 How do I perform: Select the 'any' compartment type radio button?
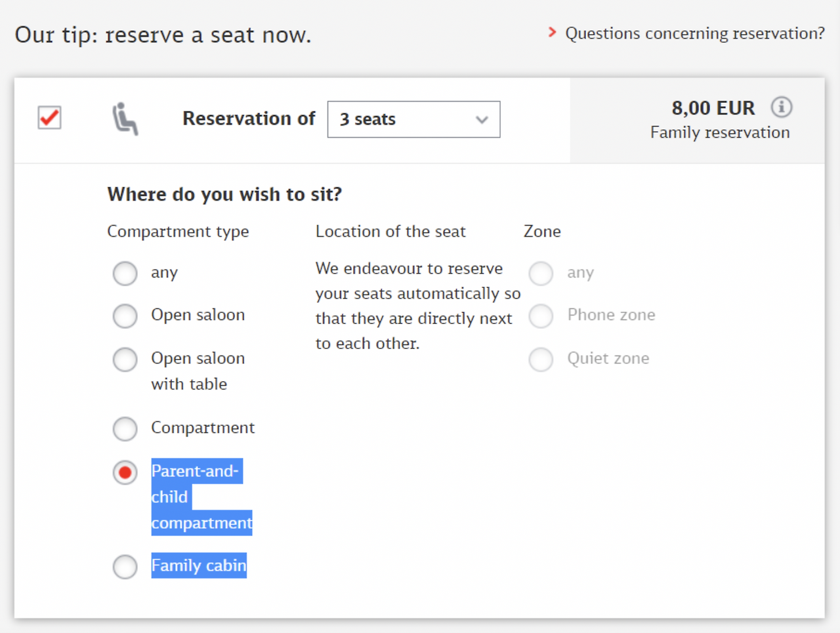(125, 273)
